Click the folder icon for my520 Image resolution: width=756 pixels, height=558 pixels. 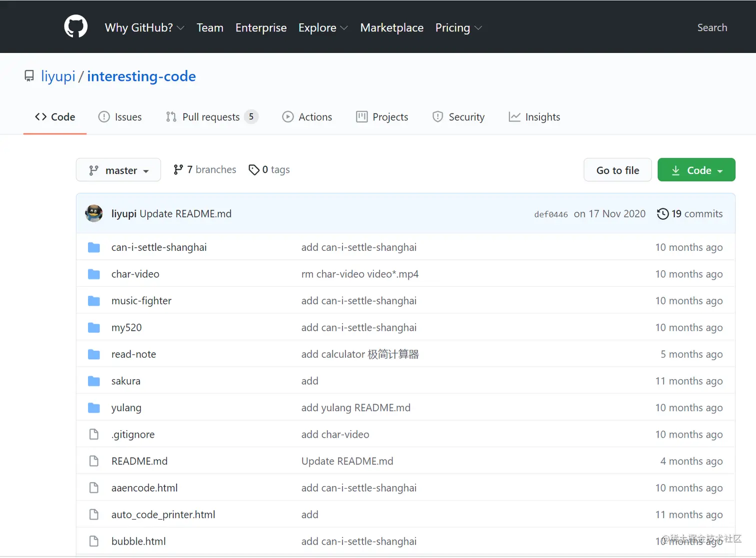(94, 328)
